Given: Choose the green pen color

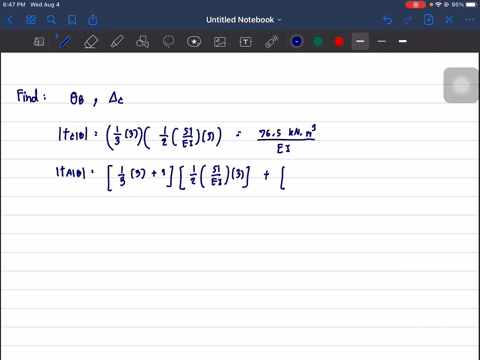Looking at the screenshot, I should [x=318, y=41].
